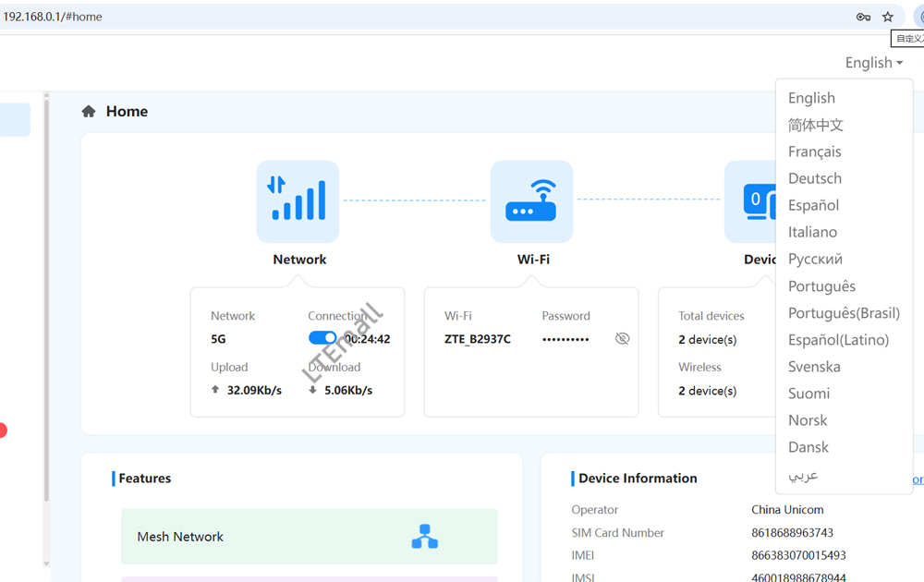Click the Home house icon
Image resolution: width=924 pixels, height=582 pixels.
[x=89, y=112]
